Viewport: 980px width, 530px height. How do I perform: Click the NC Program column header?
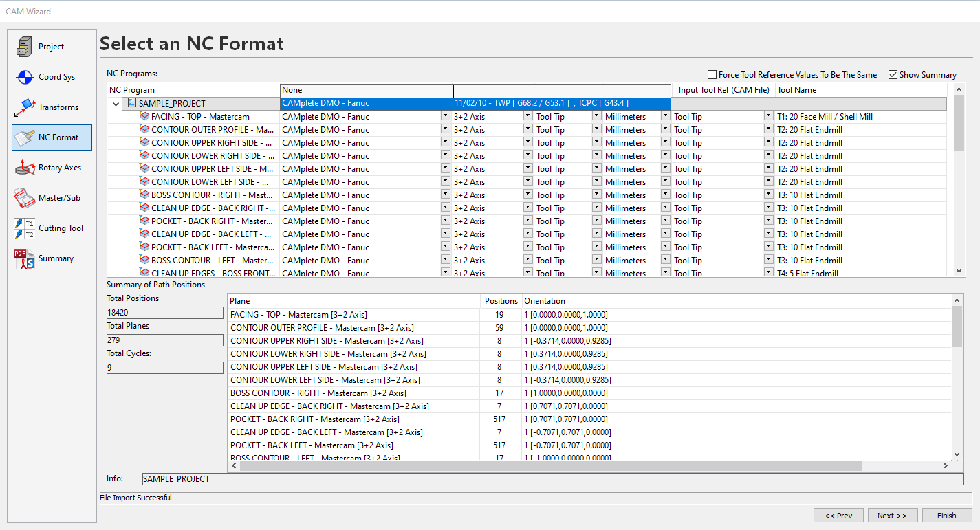[193, 90]
